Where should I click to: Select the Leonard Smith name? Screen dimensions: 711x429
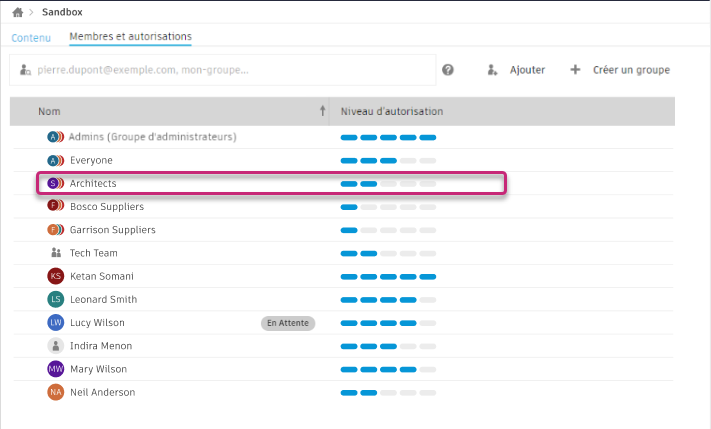coord(103,299)
